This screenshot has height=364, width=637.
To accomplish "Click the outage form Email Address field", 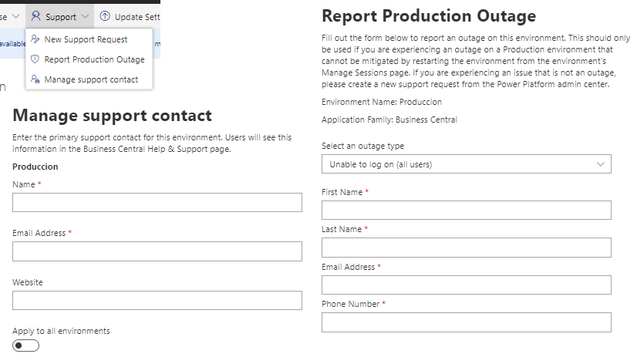I will [466, 285].
